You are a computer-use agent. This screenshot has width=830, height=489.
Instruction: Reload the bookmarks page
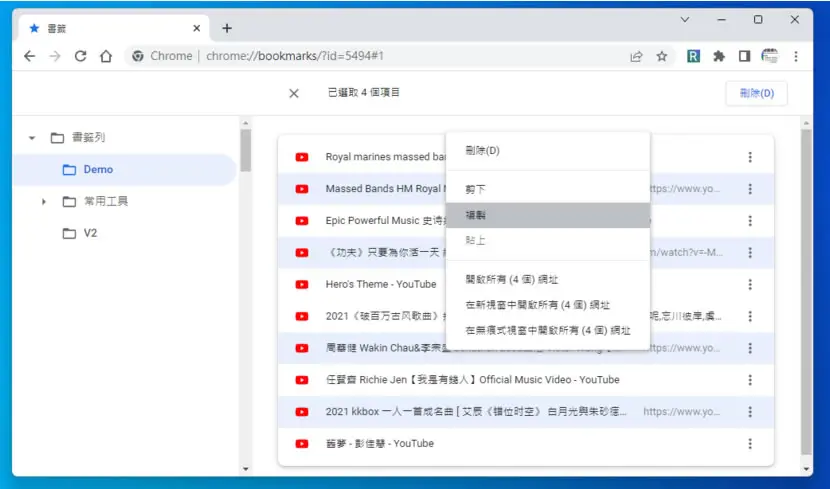pyautogui.click(x=80, y=56)
